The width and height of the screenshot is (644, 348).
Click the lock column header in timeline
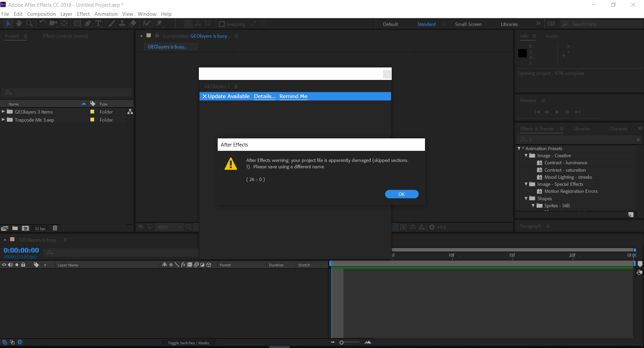tap(23, 265)
